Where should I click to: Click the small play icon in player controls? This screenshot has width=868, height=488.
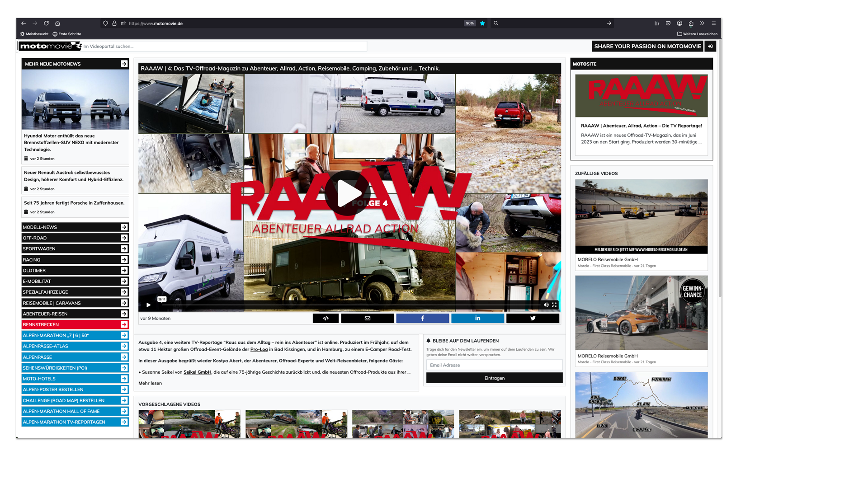tap(148, 305)
